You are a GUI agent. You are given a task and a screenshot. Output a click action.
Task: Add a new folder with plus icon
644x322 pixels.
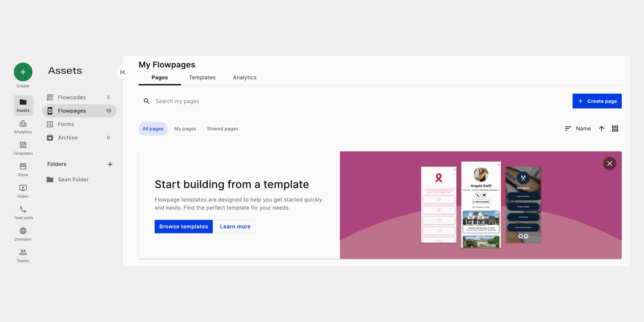click(x=110, y=164)
